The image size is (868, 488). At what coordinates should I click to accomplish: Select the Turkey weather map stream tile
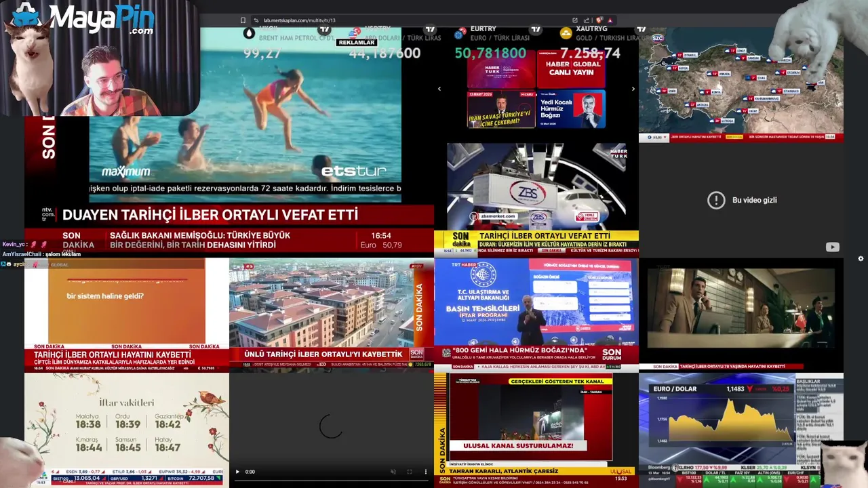[x=741, y=85]
